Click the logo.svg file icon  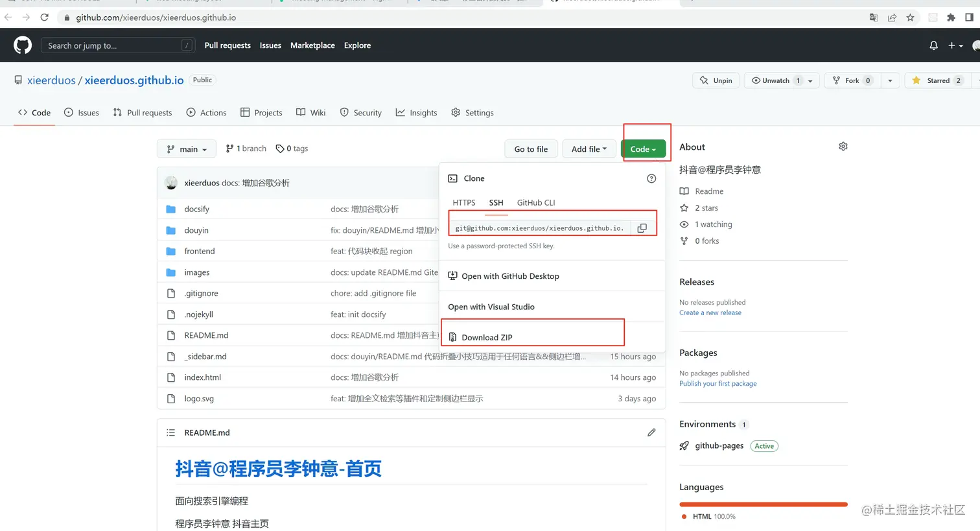point(171,399)
